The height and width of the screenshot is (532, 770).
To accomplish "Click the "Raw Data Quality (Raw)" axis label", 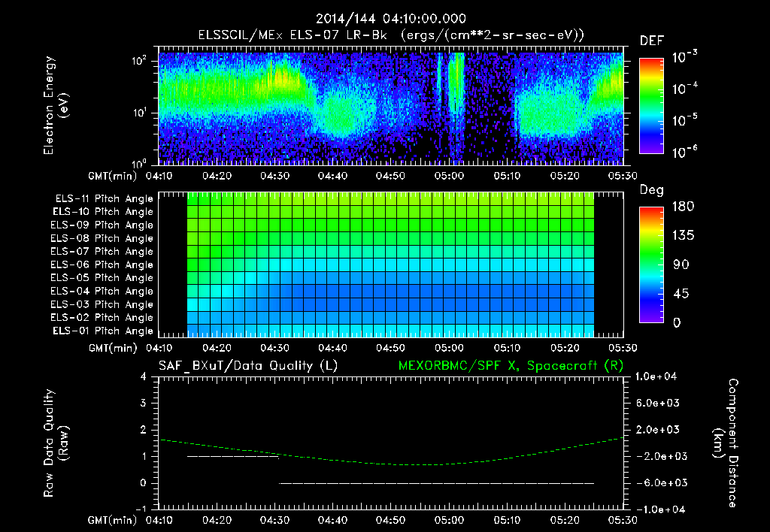I will coord(56,443).
